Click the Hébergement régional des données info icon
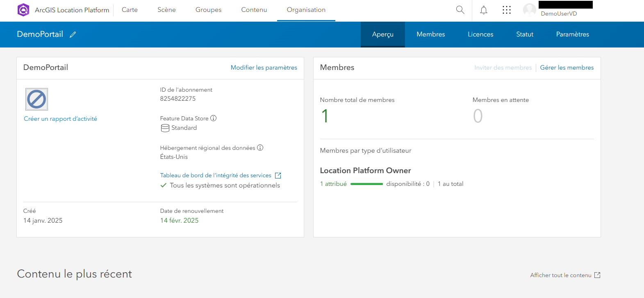This screenshot has width=644, height=298. 260,148
